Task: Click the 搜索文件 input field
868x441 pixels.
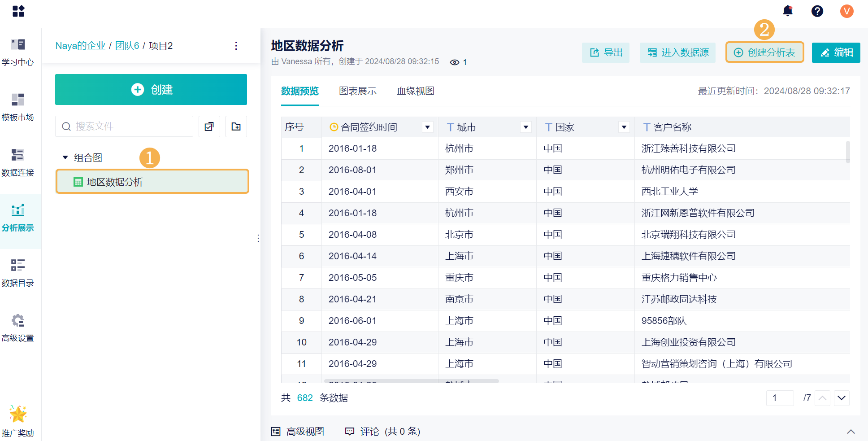Action: click(x=124, y=127)
